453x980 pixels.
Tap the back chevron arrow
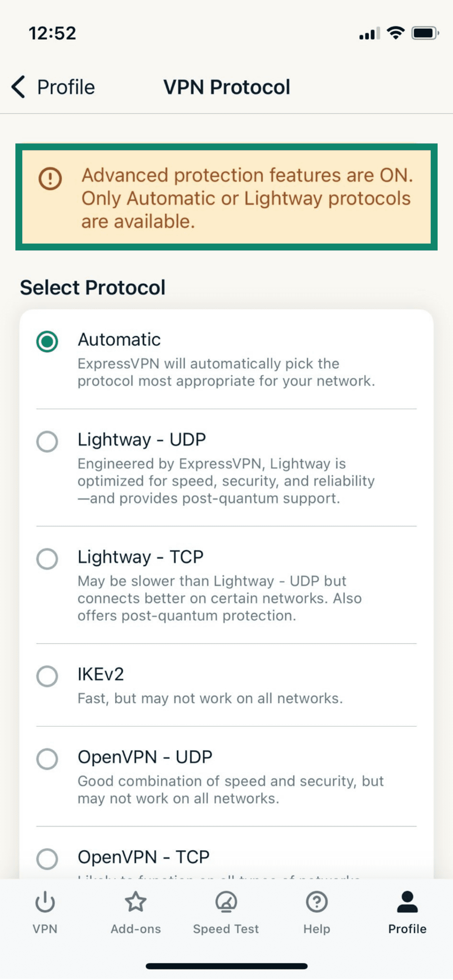coord(18,87)
